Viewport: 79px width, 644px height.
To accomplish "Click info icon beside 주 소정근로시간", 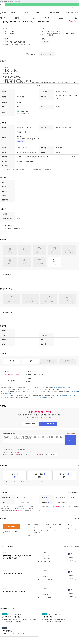I will coord(25,132).
